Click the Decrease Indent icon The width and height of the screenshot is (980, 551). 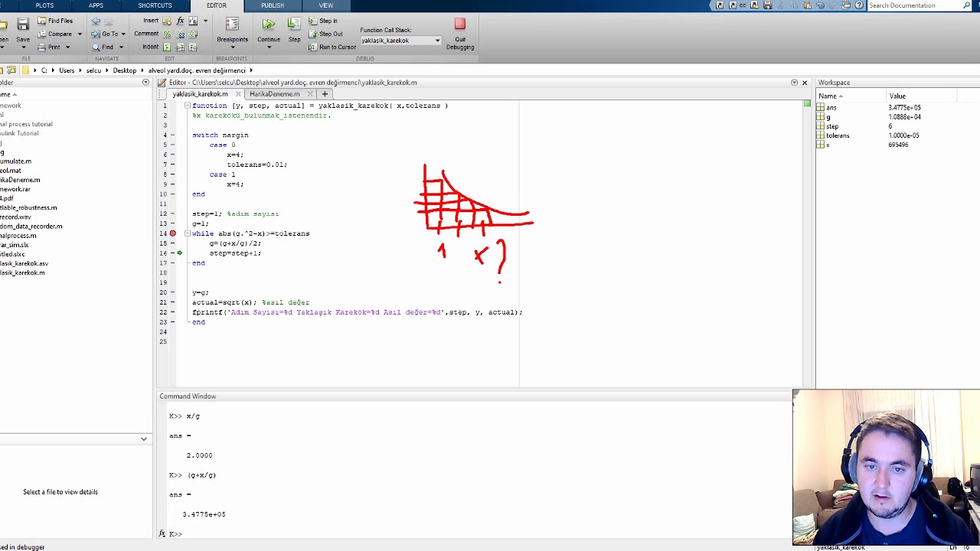point(193,47)
